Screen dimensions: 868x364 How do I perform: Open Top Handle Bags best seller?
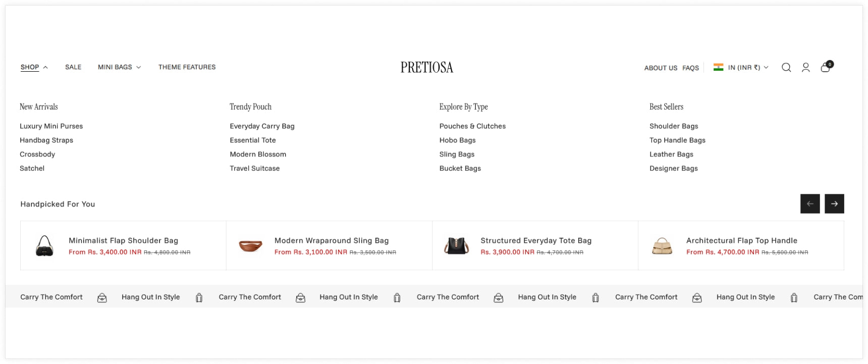(x=677, y=140)
